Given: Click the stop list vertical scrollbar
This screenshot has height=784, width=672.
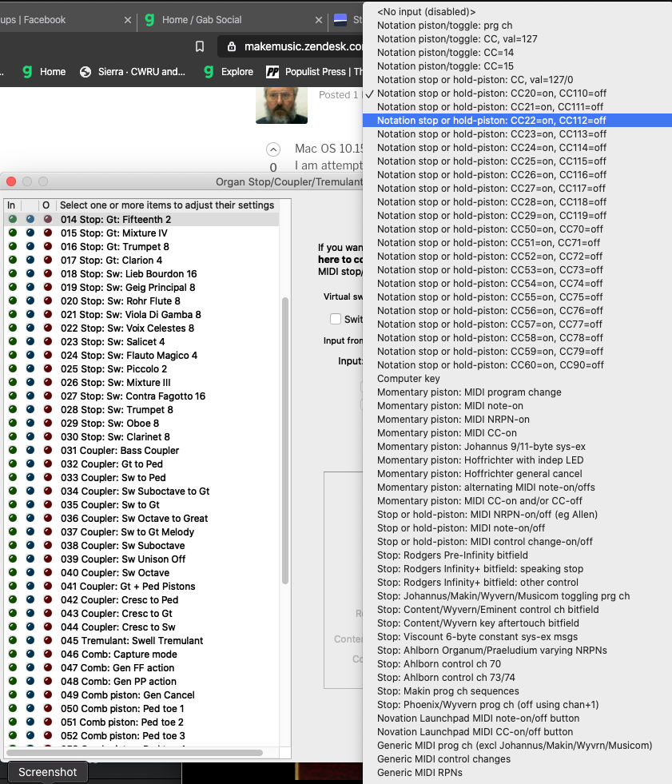Looking at the screenshot, I should click(x=285, y=440).
